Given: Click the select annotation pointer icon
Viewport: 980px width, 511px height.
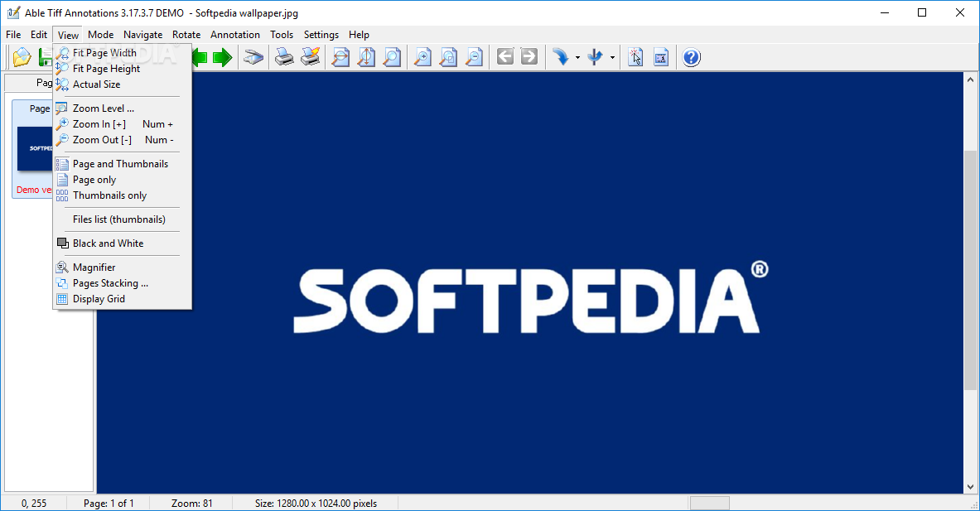Looking at the screenshot, I should coord(635,57).
